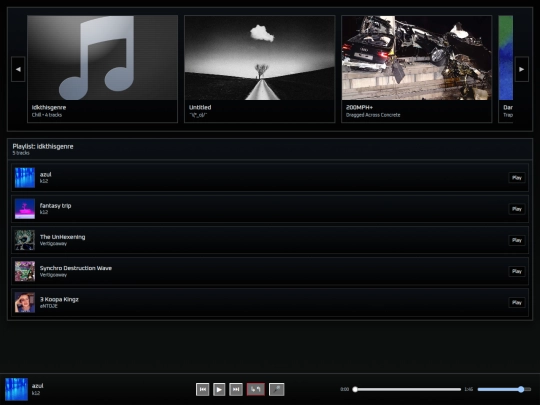Image resolution: width=540 pixels, height=405 pixels.
Task: Open partially visible Dar playlist card
Action: pyautogui.click(x=506, y=69)
